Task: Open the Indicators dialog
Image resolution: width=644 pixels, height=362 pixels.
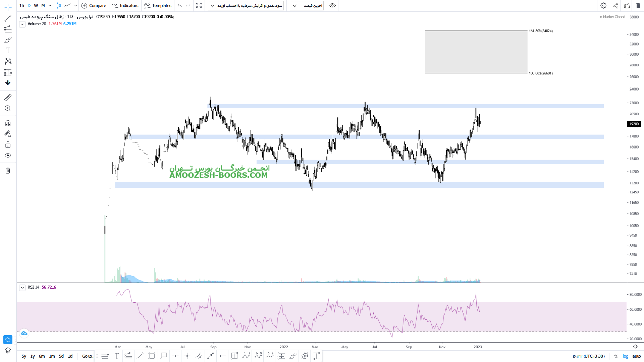Action: [125, 5]
